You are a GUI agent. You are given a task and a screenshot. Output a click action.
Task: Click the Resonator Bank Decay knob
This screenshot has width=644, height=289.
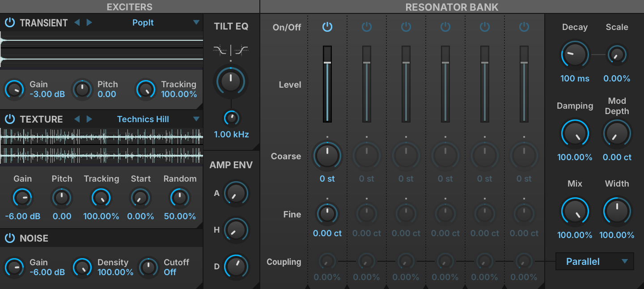pos(575,55)
